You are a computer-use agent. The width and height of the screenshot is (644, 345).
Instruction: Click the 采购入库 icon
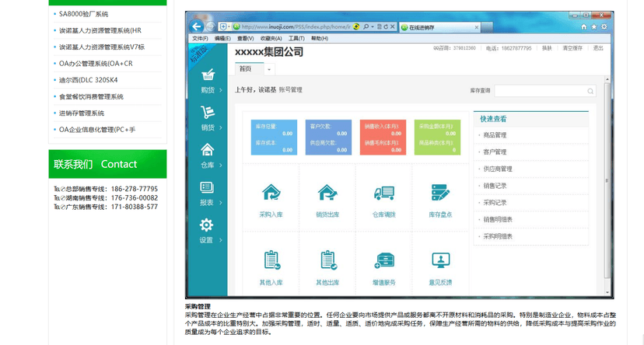tap(271, 193)
